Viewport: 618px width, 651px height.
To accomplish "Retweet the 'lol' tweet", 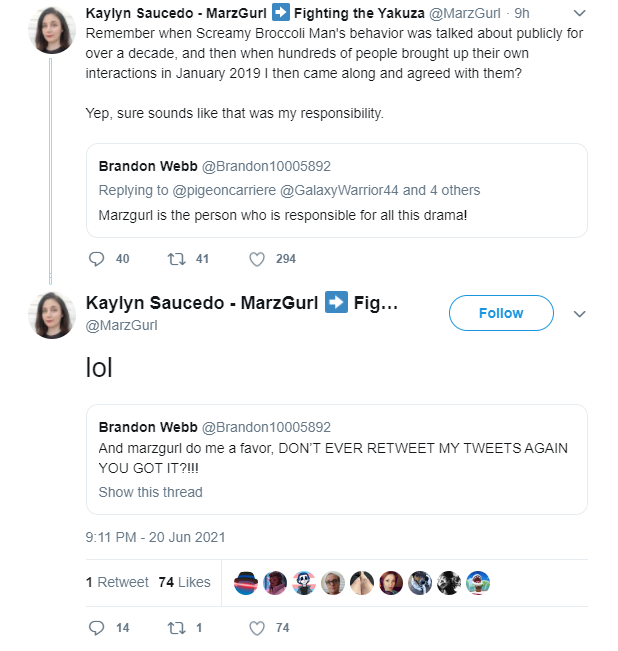I will coord(176,628).
